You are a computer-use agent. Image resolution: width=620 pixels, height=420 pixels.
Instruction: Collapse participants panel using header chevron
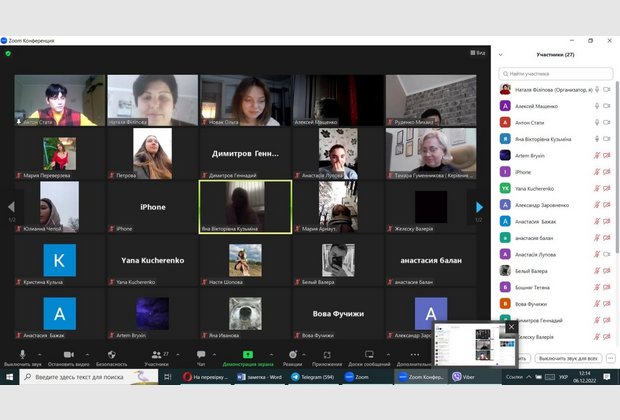tap(500, 55)
